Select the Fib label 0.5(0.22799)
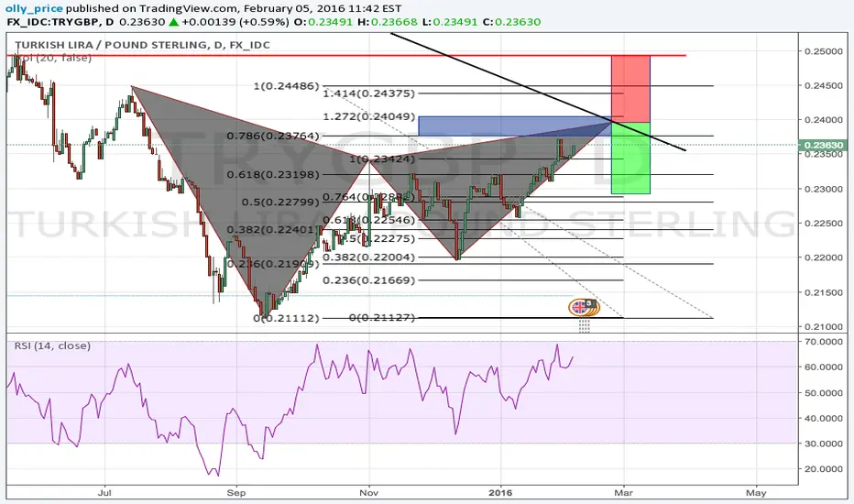The image size is (854, 504). click(x=280, y=203)
